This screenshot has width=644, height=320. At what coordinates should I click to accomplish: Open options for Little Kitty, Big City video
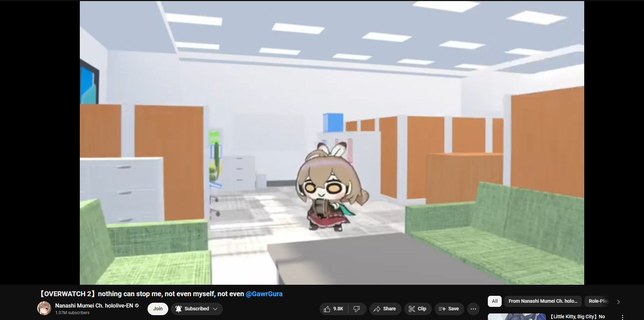(x=623, y=317)
